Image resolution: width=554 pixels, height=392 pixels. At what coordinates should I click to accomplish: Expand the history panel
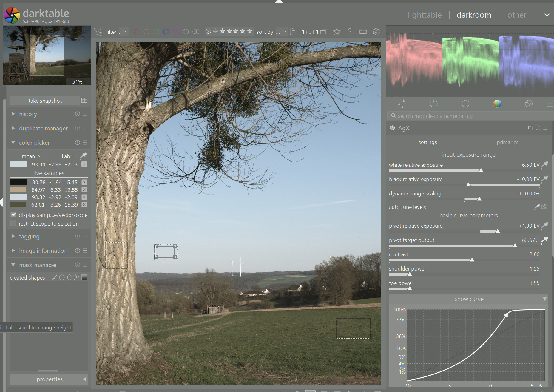(x=28, y=114)
